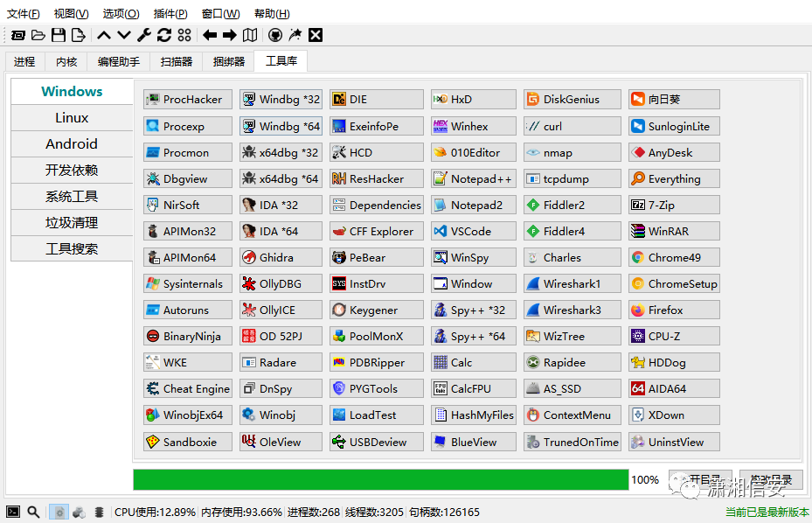Open Notepad++ editor
The height and width of the screenshot is (523, 812).
point(474,178)
